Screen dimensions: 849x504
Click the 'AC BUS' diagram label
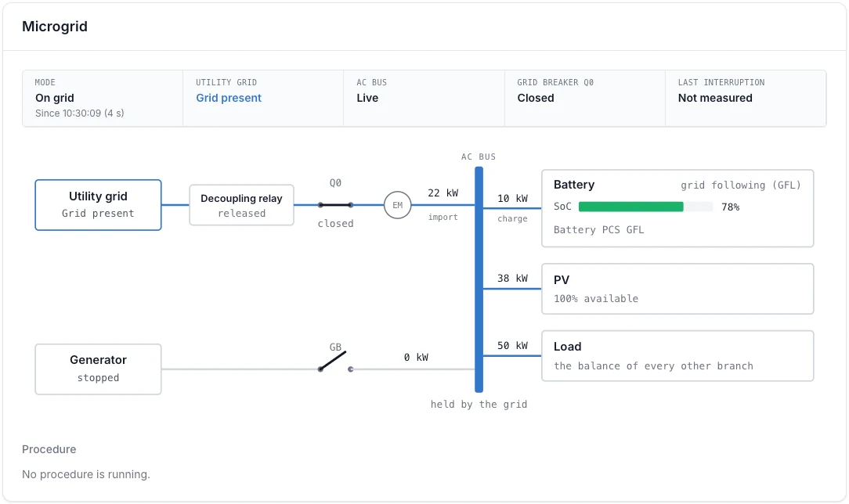coord(479,157)
